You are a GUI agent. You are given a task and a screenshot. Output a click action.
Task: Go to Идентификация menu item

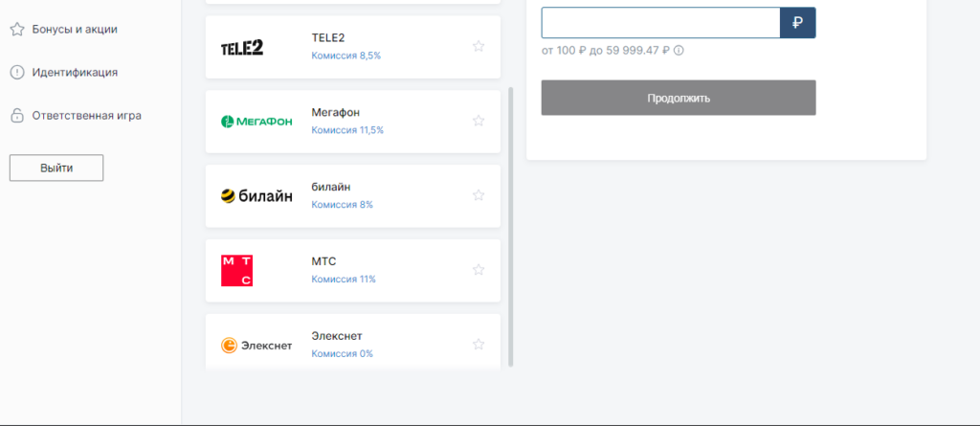tap(75, 73)
